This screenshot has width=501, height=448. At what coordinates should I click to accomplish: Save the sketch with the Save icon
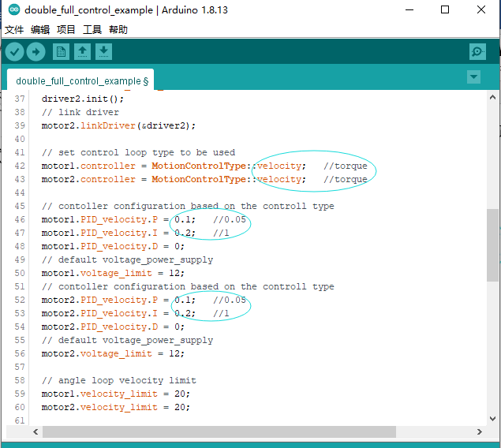pyautogui.click(x=103, y=52)
